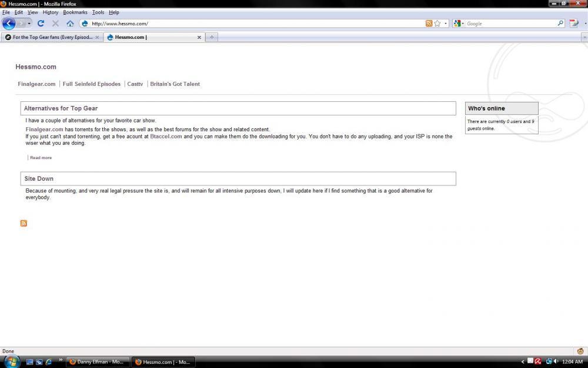Open Full Seinfeld Episodes link

[x=92, y=84]
